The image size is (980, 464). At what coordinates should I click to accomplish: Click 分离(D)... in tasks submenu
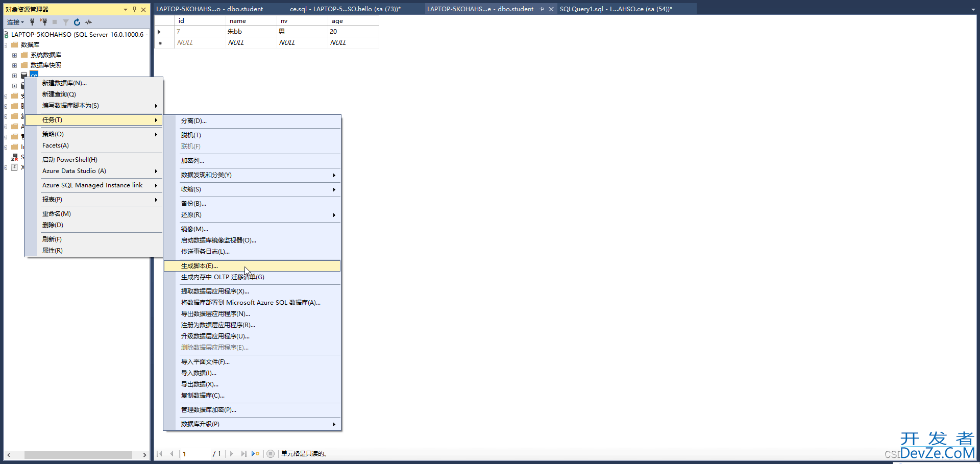coord(252,121)
